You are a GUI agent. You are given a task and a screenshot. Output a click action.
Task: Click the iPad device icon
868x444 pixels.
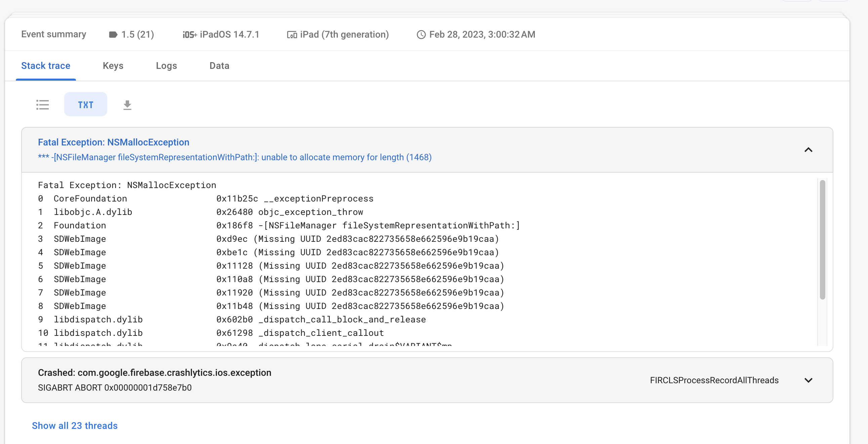(x=292, y=34)
